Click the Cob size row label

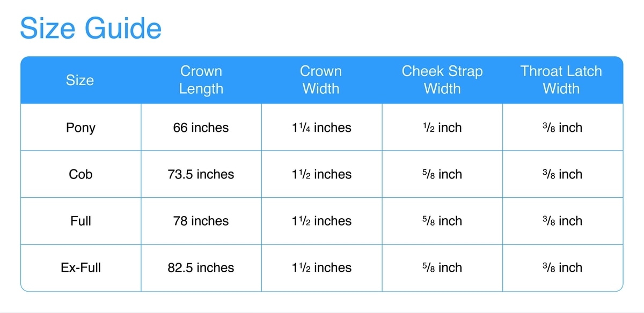click(80, 175)
